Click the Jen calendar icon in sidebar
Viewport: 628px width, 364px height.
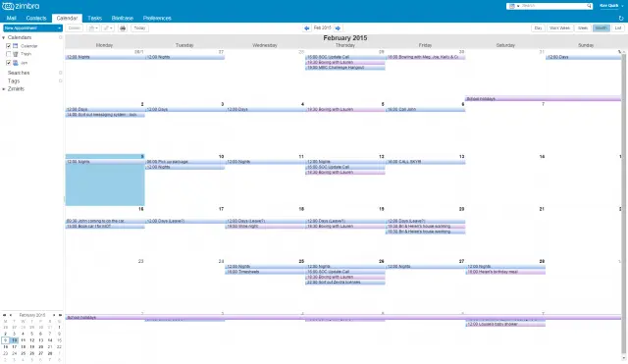pos(16,63)
